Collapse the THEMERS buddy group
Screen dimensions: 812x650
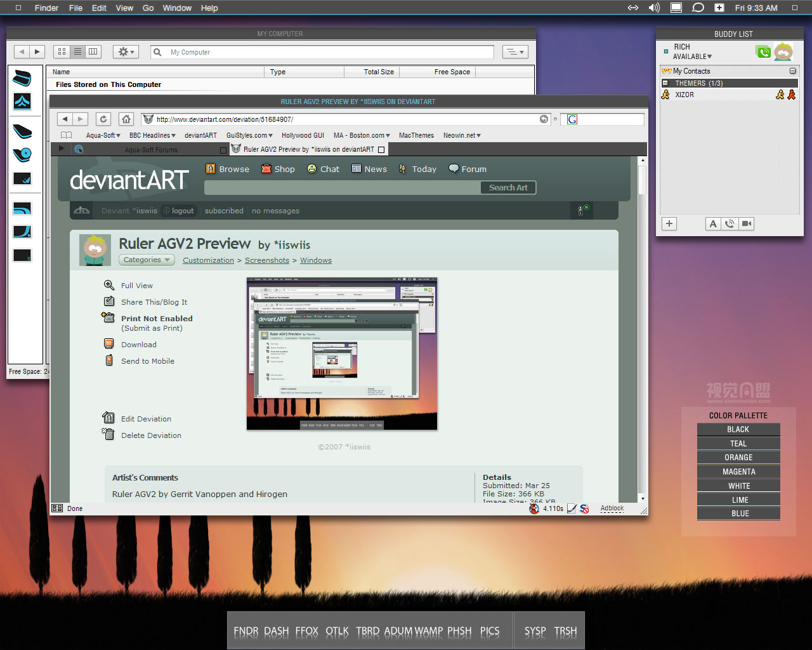(665, 83)
